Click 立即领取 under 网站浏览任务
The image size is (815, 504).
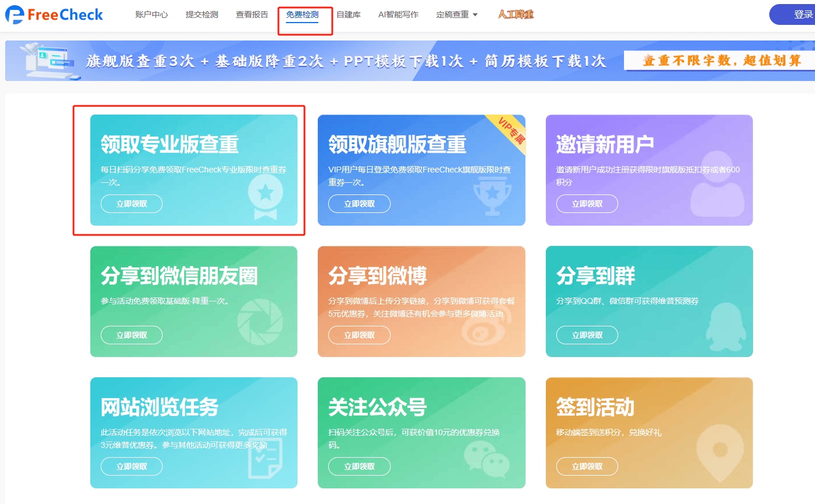131,466
